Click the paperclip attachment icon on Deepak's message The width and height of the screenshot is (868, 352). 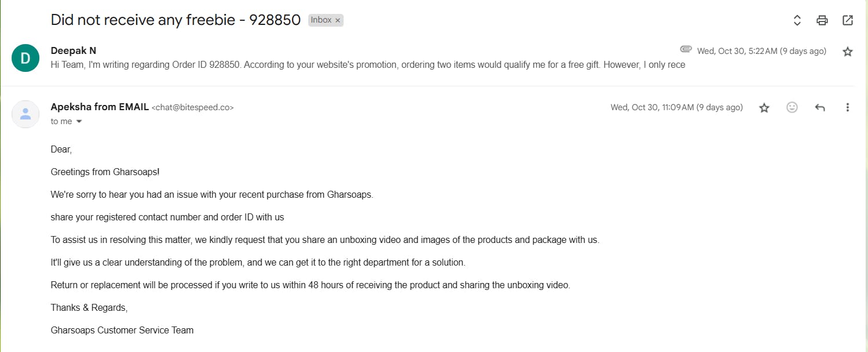686,49
